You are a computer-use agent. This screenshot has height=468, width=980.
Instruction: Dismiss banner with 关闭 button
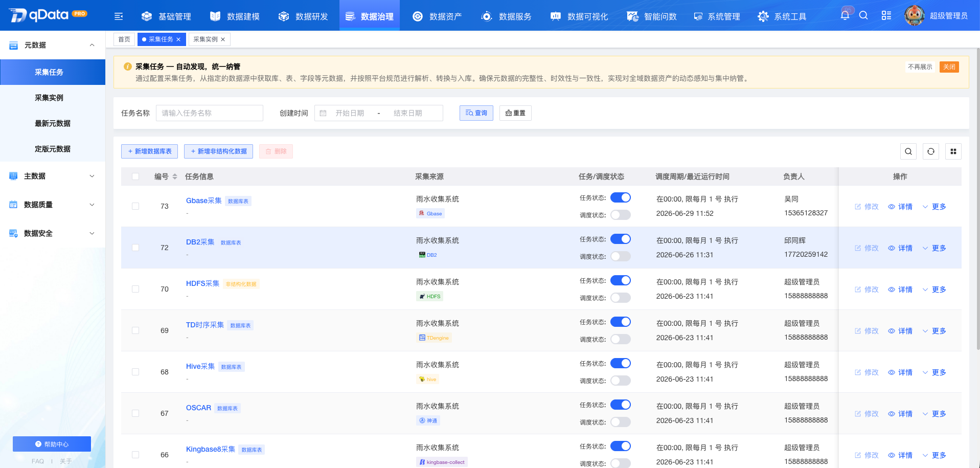(949, 67)
